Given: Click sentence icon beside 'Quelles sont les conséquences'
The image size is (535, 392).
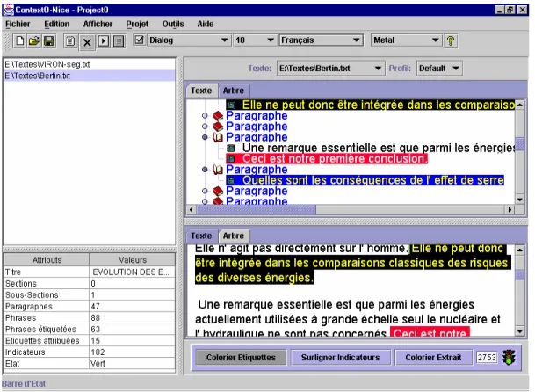Looking at the screenshot, I should pyautogui.click(x=231, y=180).
